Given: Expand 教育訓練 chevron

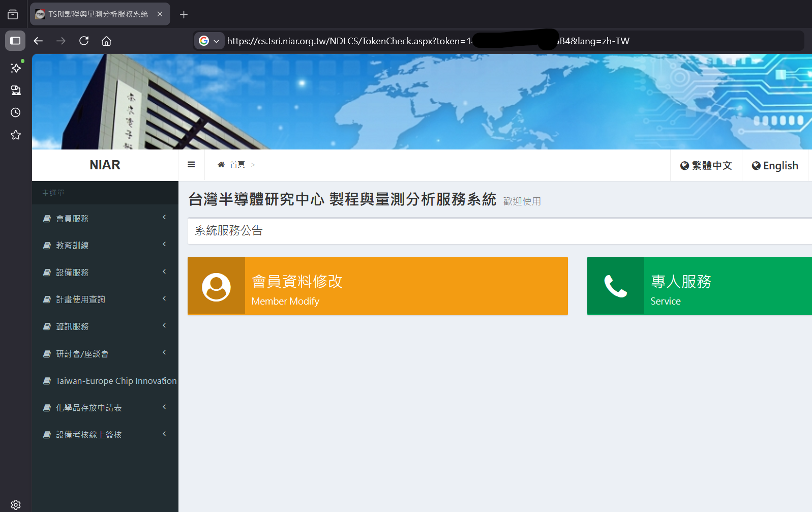Looking at the screenshot, I should 164,244.
